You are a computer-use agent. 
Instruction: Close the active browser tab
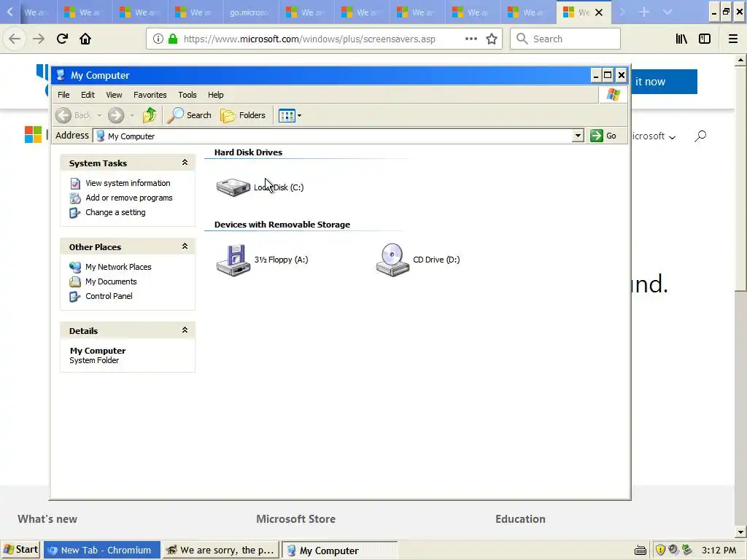(x=599, y=12)
